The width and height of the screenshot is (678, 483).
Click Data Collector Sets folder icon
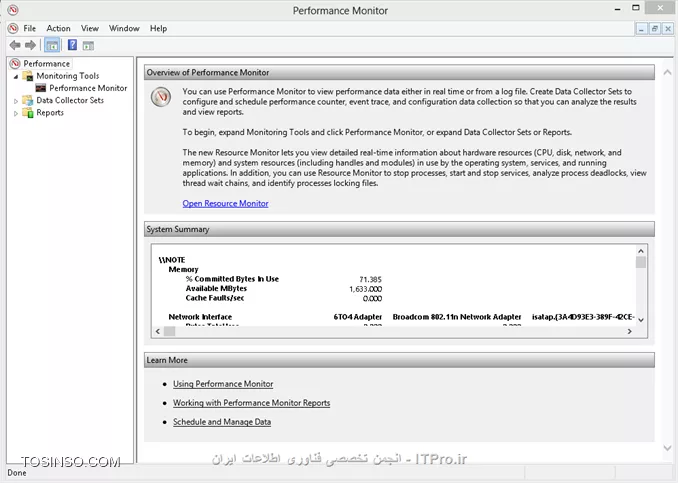pos(28,100)
